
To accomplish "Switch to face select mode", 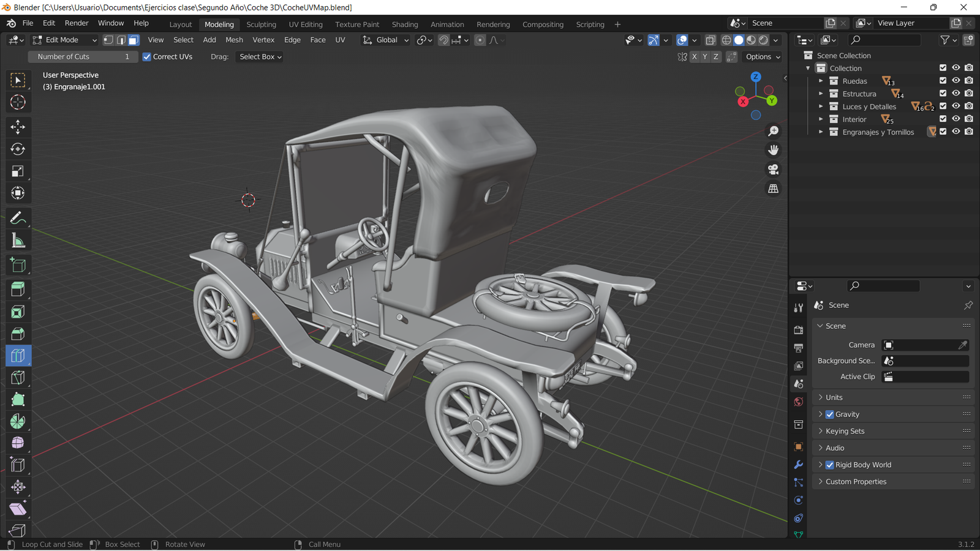I will pyautogui.click(x=134, y=40).
